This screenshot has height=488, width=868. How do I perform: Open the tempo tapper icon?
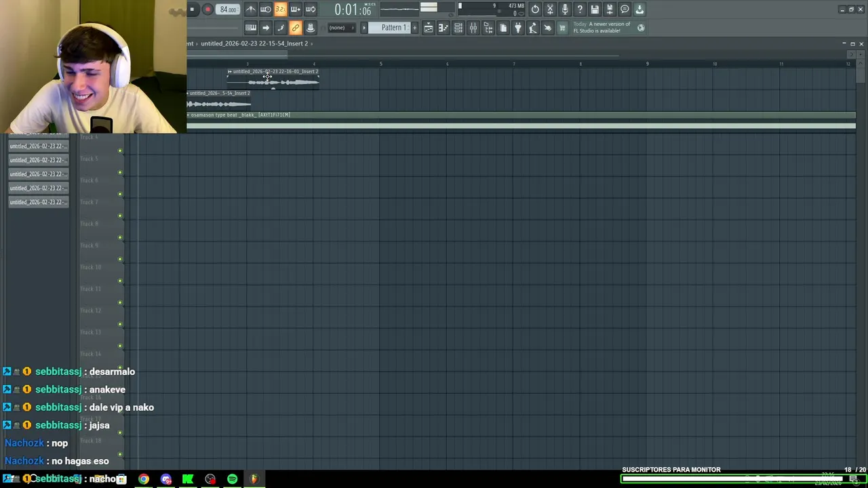[x=533, y=28]
